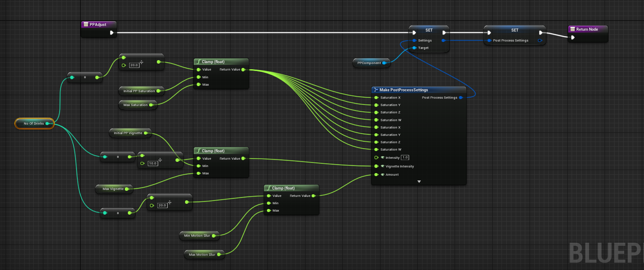Viewport: 644px width, 270px height.
Task: Select the Initial PP Vignette variable node
Action: click(130, 133)
